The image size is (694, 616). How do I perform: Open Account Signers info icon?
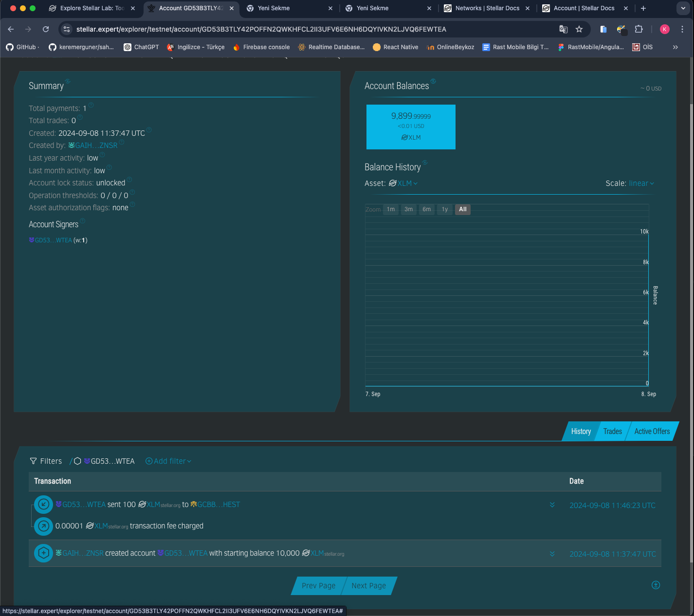(83, 221)
